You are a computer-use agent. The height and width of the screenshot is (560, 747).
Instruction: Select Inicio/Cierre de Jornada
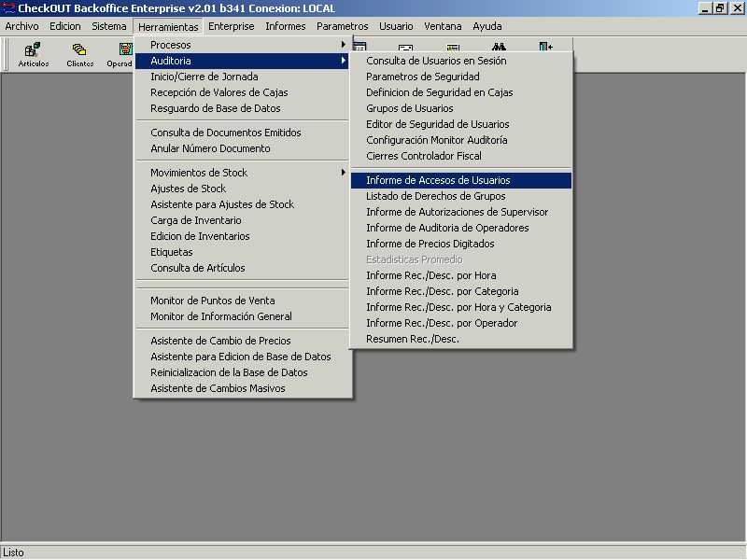[243, 77]
